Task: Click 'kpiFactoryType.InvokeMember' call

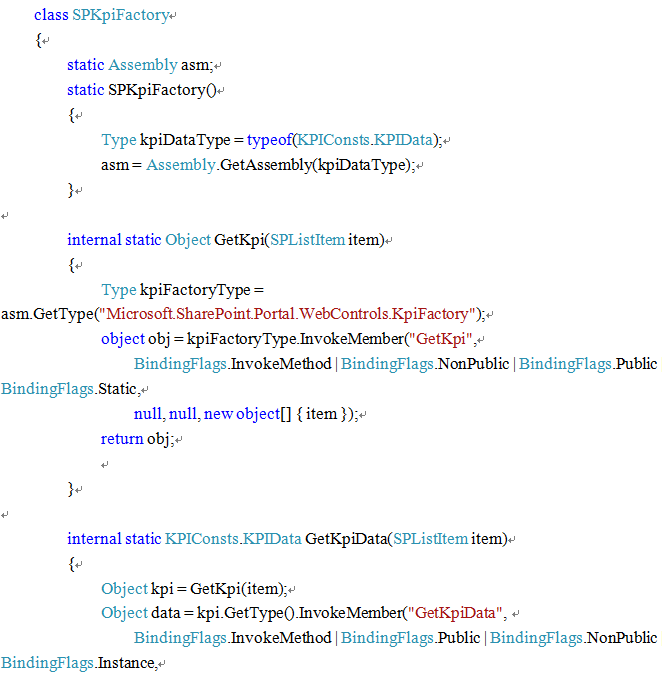Action: pos(295,339)
